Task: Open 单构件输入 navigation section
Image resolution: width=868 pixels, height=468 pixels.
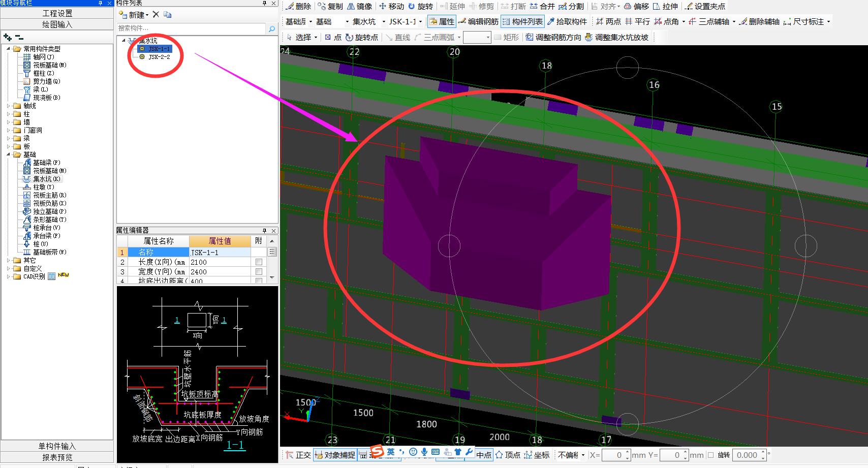Action: (57, 446)
